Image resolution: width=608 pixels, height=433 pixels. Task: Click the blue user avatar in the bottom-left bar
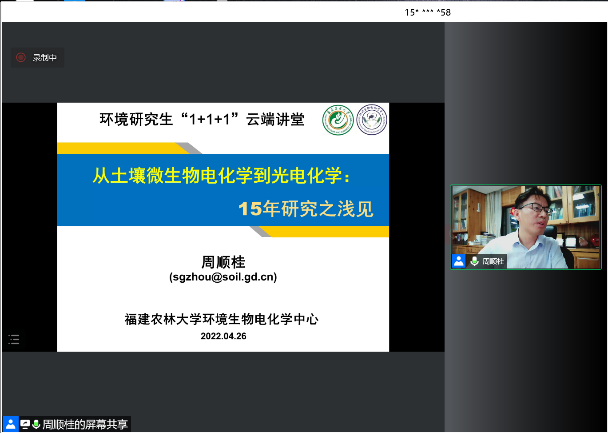point(11,424)
